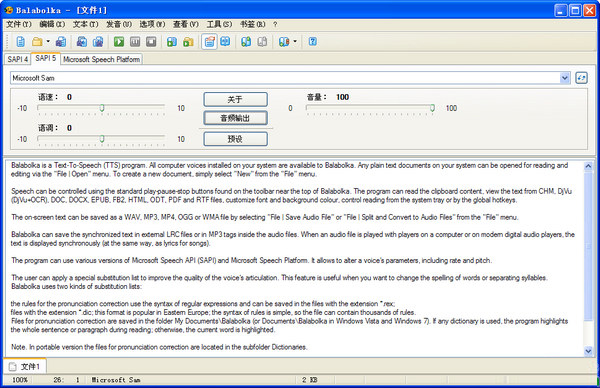Click the line starting "Note. In portable version"
This screenshot has width=600, height=388.
click(159, 347)
